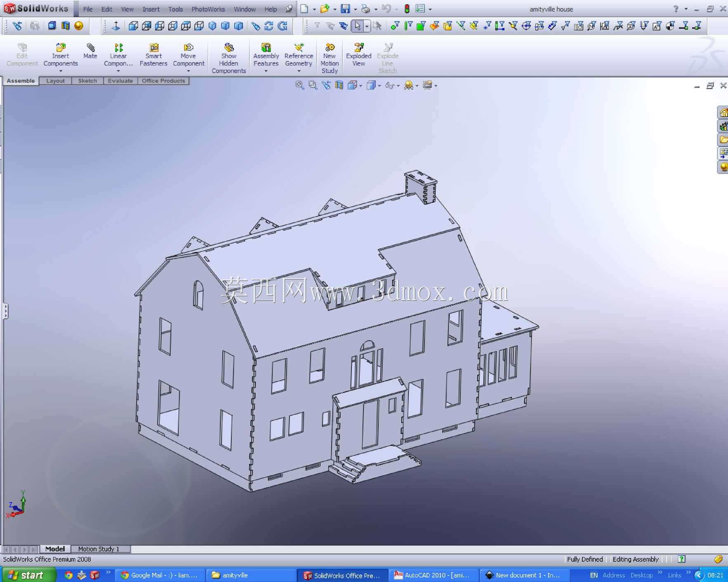Expand the Move Component dropdown arrow
728x582 pixels.
coord(188,71)
